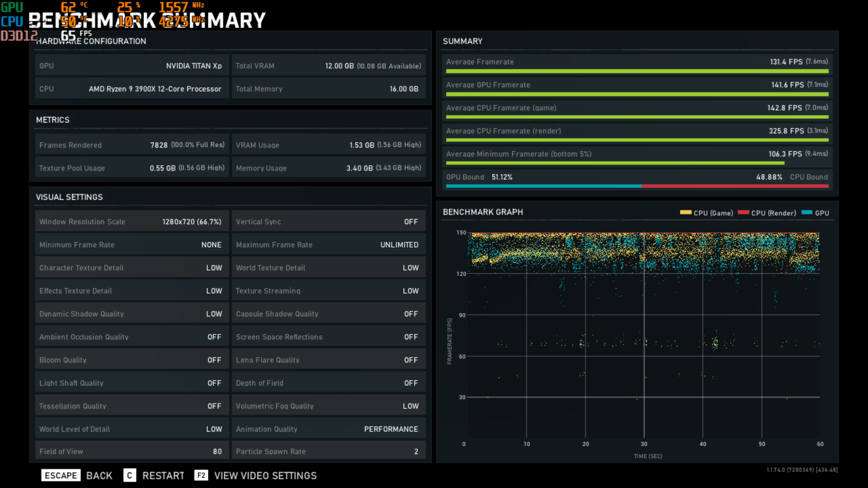Click the ESCAPE key icon for Back

[x=61, y=475]
